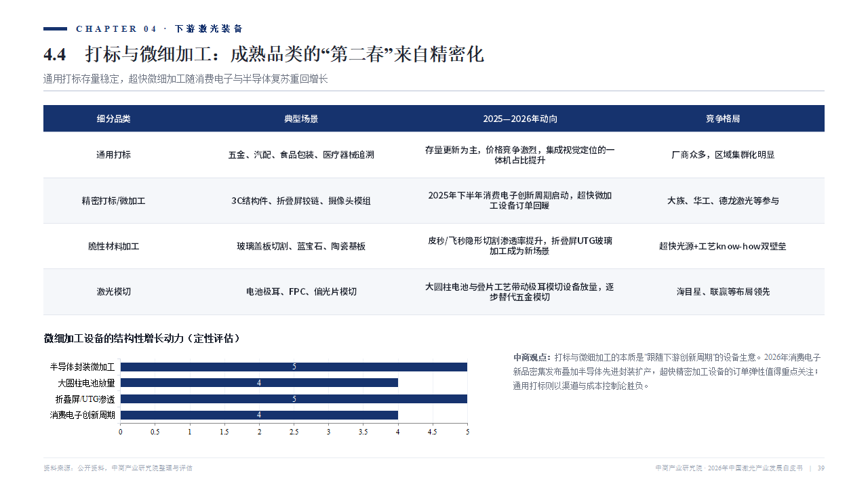Click the footer text "中商产业研究院 · 2026年中国激光产业发展白皮书"
868x488 pixels.
(729, 468)
